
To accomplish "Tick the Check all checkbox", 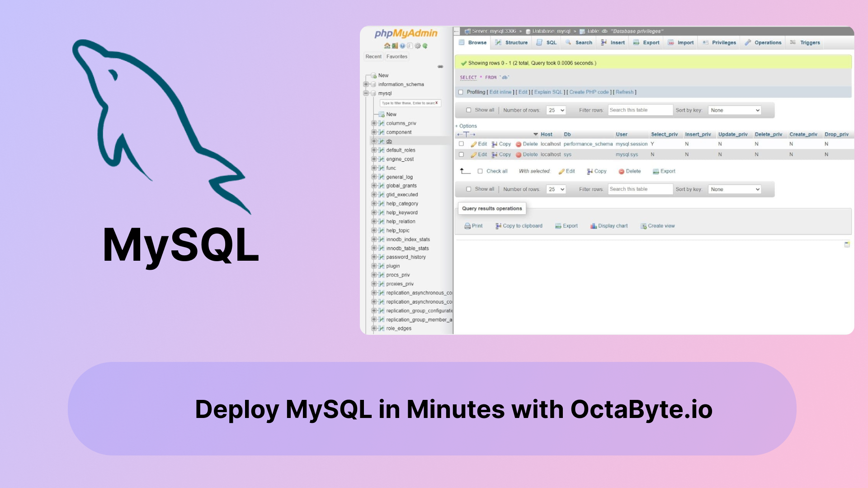I will pos(480,171).
